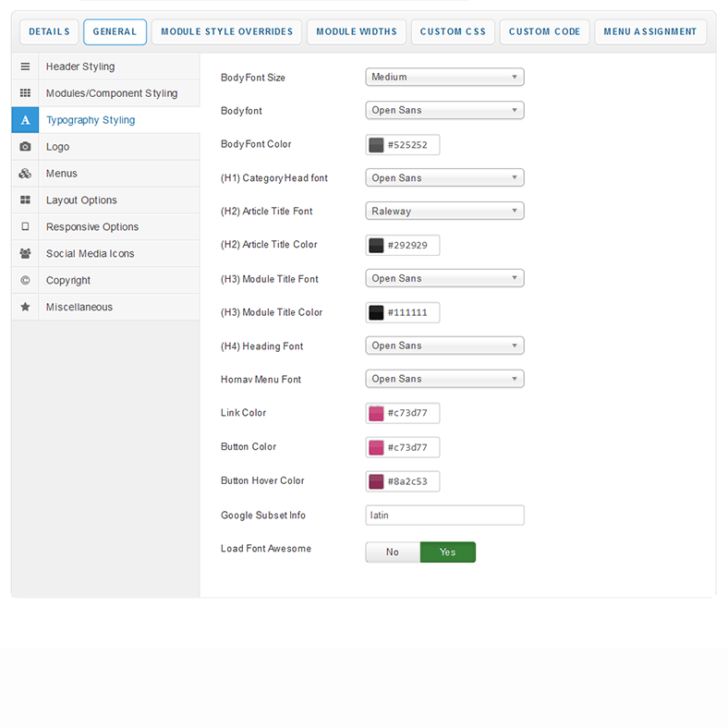Click the Responsive Options mobile icon

(x=25, y=227)
